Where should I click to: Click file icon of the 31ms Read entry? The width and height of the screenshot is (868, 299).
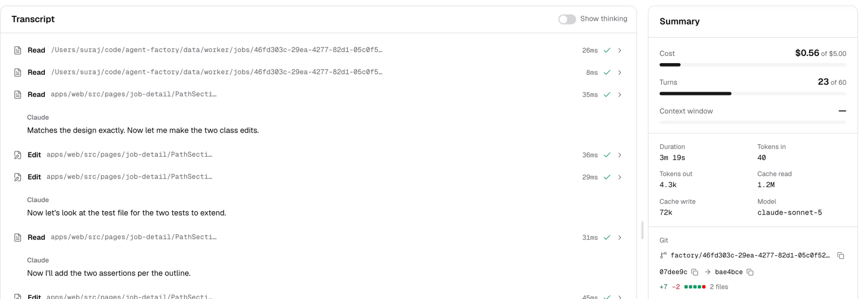18,237
